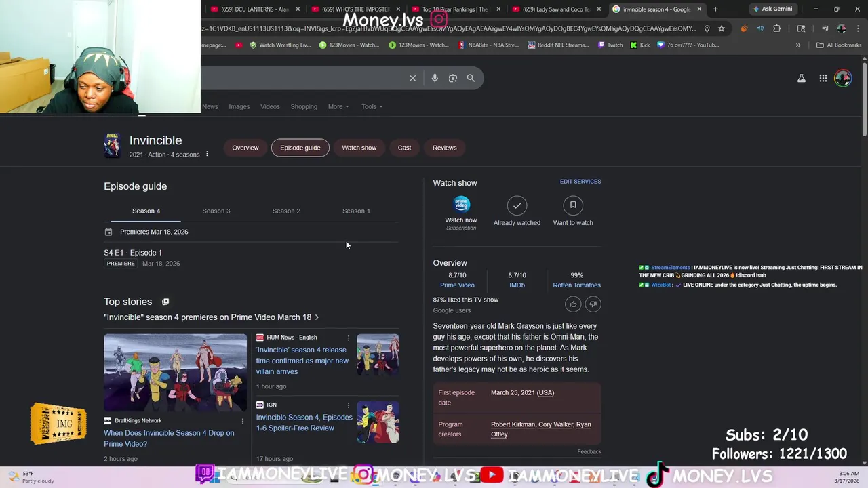Viewport: 868px width, 488px height.
Task: Close the DCU LANTERNS tab
Action: (x=298, y=9)
